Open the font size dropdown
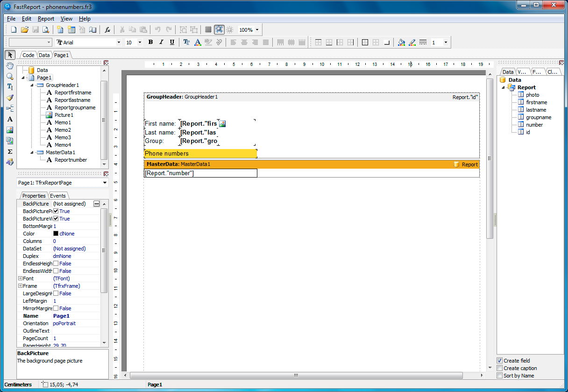Screen dimensions: 568x392 139,42
